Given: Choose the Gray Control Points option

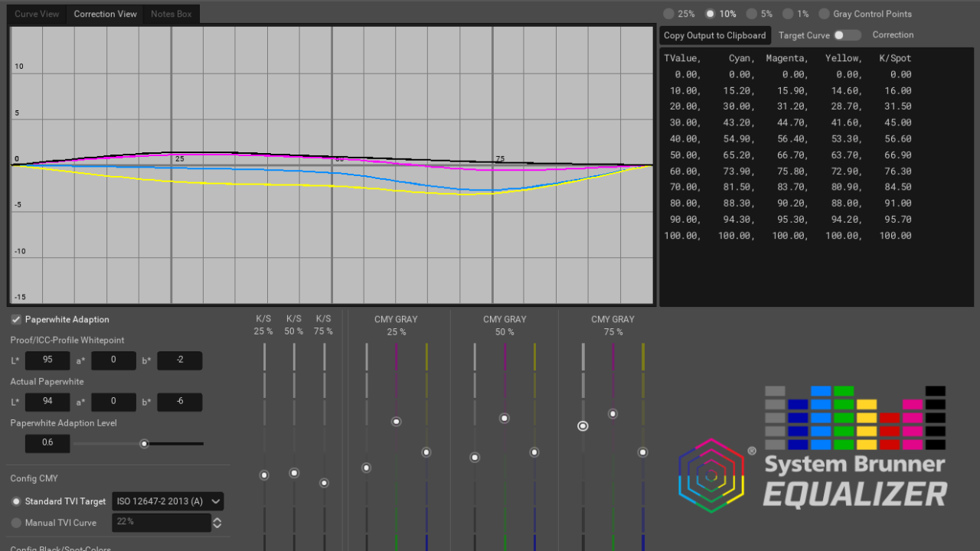Looking at the screenshot, I should [x=824, y=14].
